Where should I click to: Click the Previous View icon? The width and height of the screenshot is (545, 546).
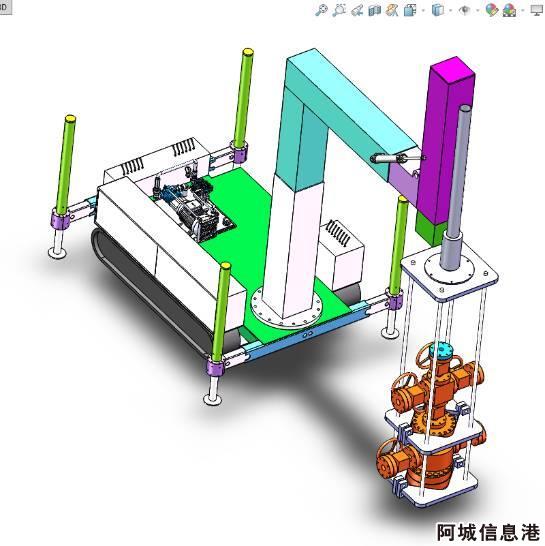[357, 10]
